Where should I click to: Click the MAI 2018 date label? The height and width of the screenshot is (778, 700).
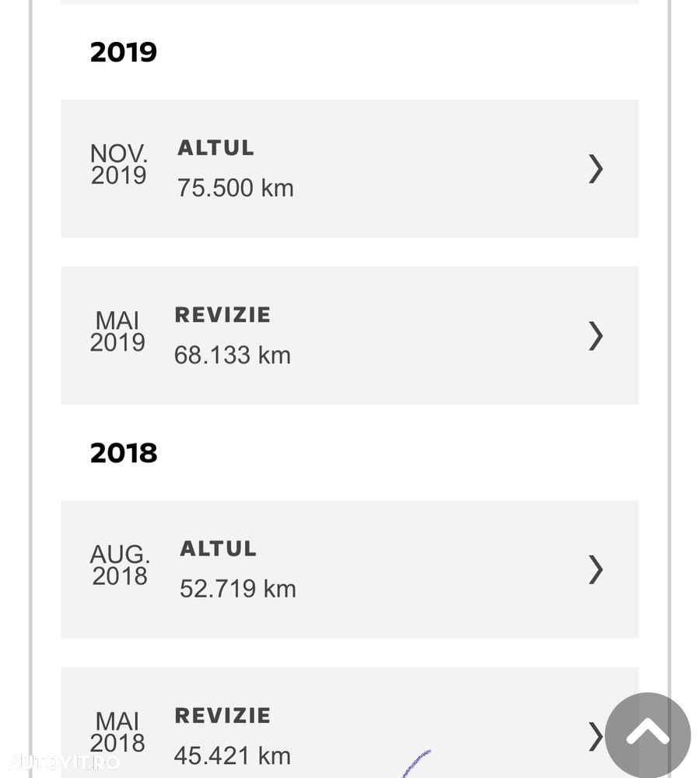pyautogui.click(x=117, y=732)
